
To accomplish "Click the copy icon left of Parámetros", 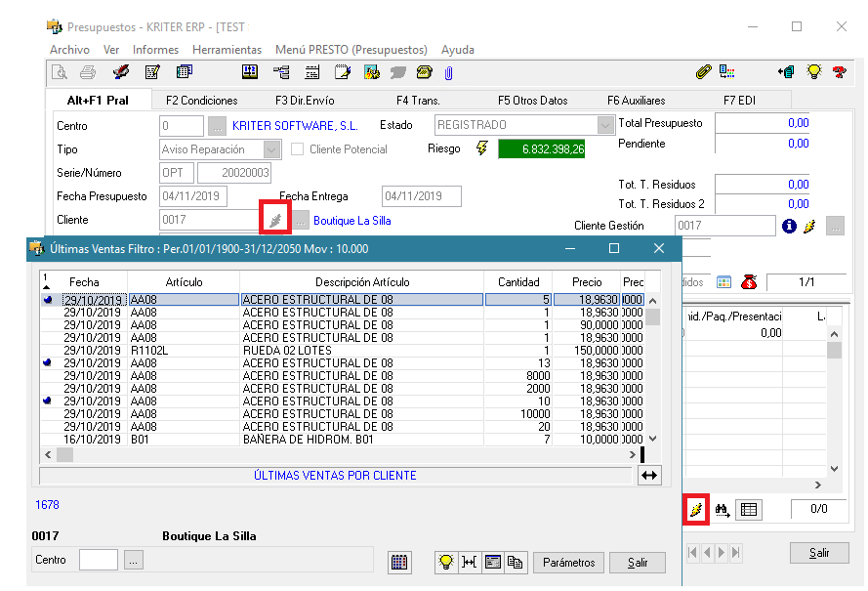I will click(516, 563).
